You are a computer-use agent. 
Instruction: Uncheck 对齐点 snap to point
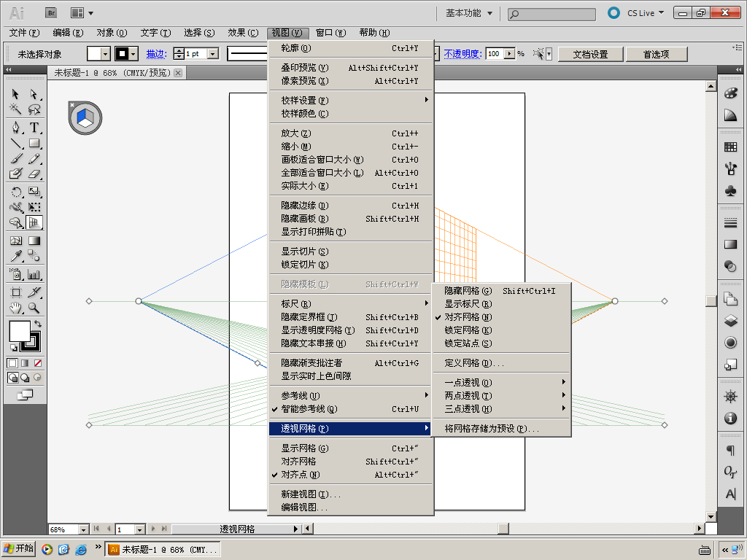tap(301, 475)
